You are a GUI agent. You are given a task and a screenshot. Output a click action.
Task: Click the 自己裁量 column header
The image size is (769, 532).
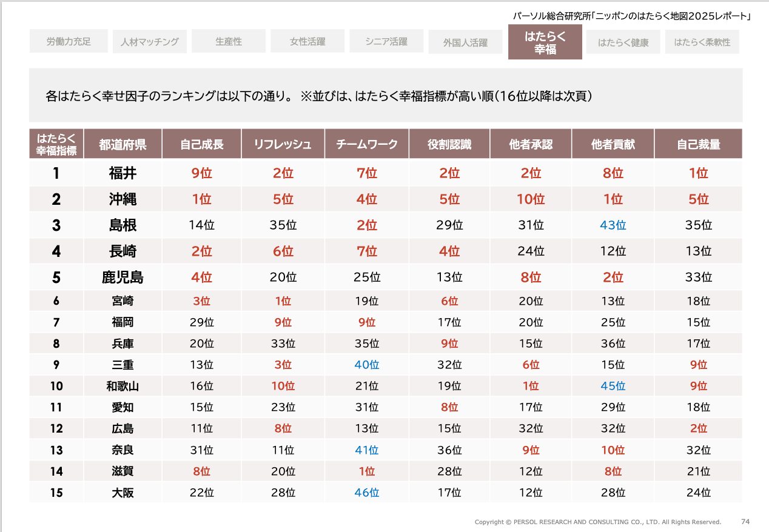point(698,144)
